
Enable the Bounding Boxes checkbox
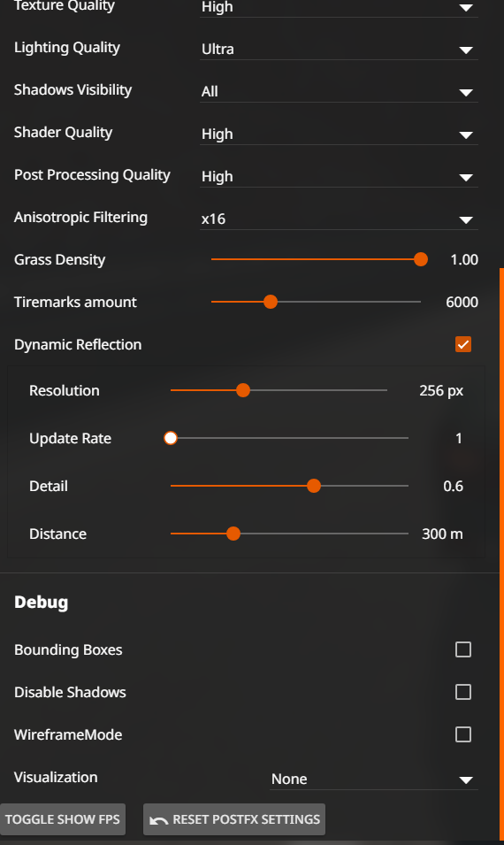[x=463, y=649]
